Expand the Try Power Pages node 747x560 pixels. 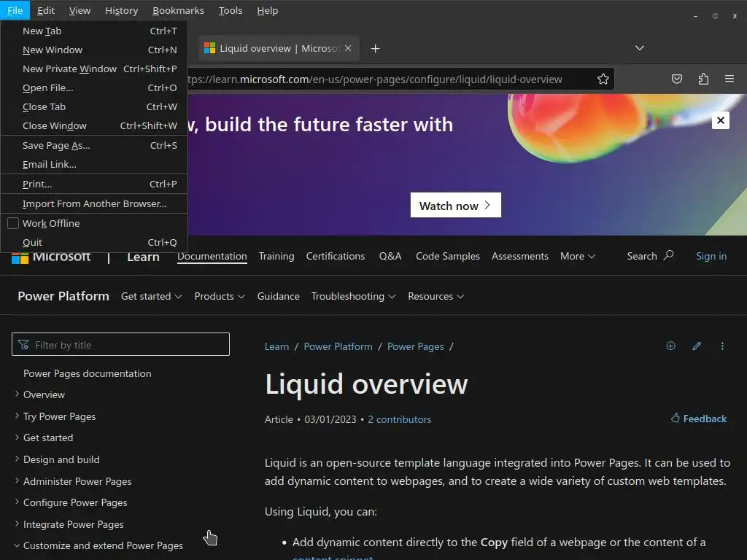tap(17, 416)
